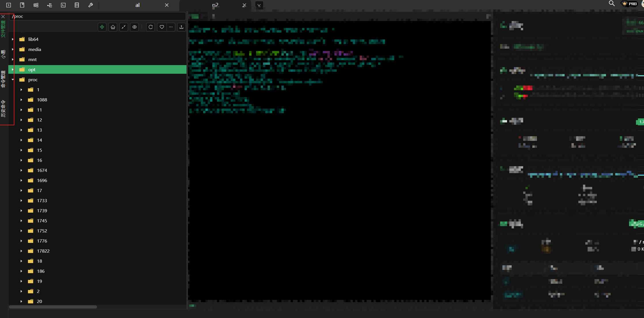Click the PRO crown badge
644x318 pixels.
point(630,4)
